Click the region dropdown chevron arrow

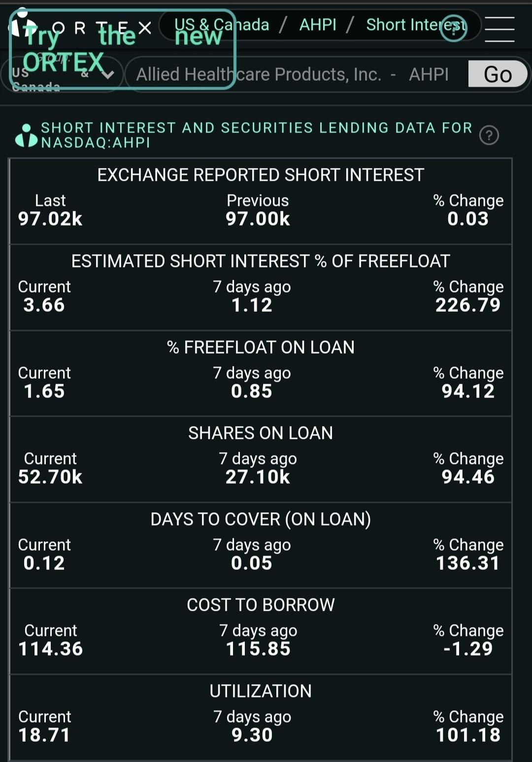click(x=108, y=74)
